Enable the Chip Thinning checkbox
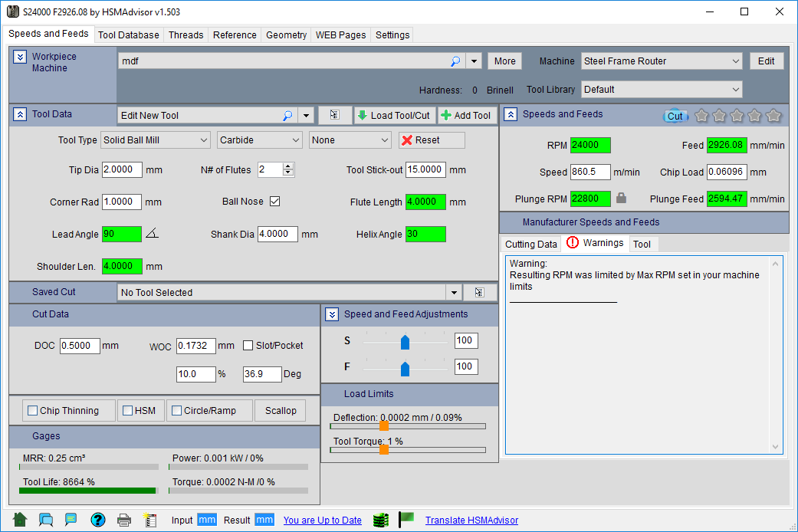Viewport: 798px width, 532px height. point(33,411)
